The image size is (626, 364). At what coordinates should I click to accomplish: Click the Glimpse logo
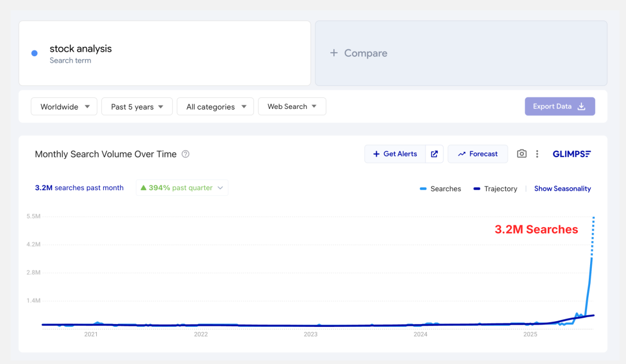pyautogui.click(x=572, y=154)
